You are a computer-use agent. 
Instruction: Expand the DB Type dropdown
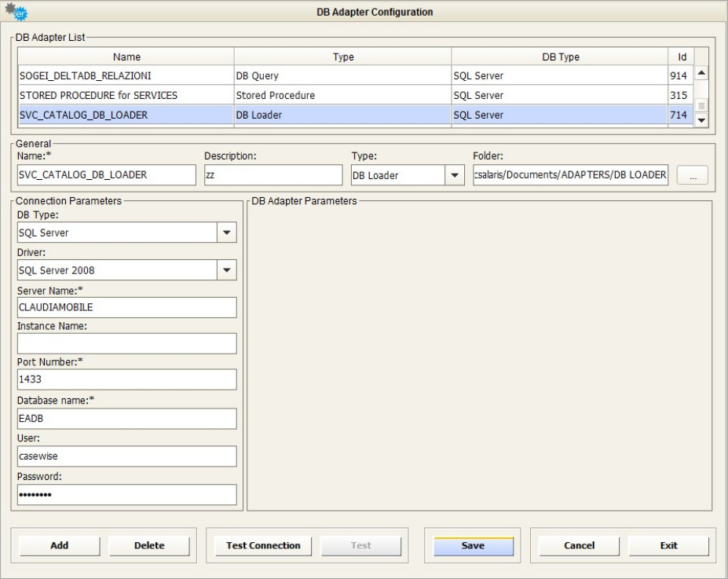click(226, 233)
